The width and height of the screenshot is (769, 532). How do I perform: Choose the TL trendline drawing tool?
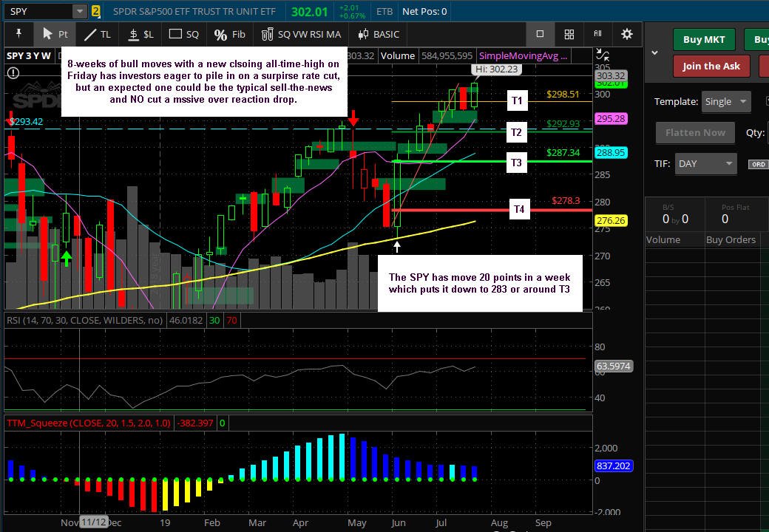click(x=97, y=34)
